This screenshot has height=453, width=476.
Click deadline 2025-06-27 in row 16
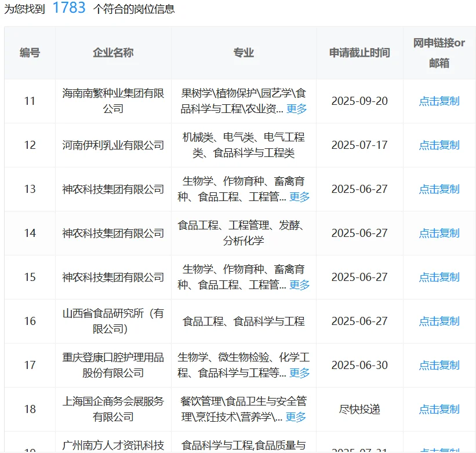(x=359, y=321)
